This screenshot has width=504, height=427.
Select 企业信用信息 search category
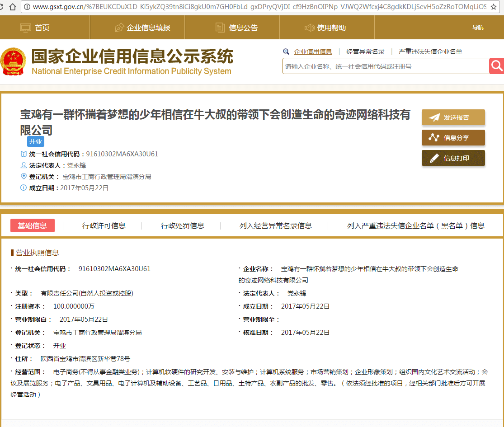[x=313, y=52]
